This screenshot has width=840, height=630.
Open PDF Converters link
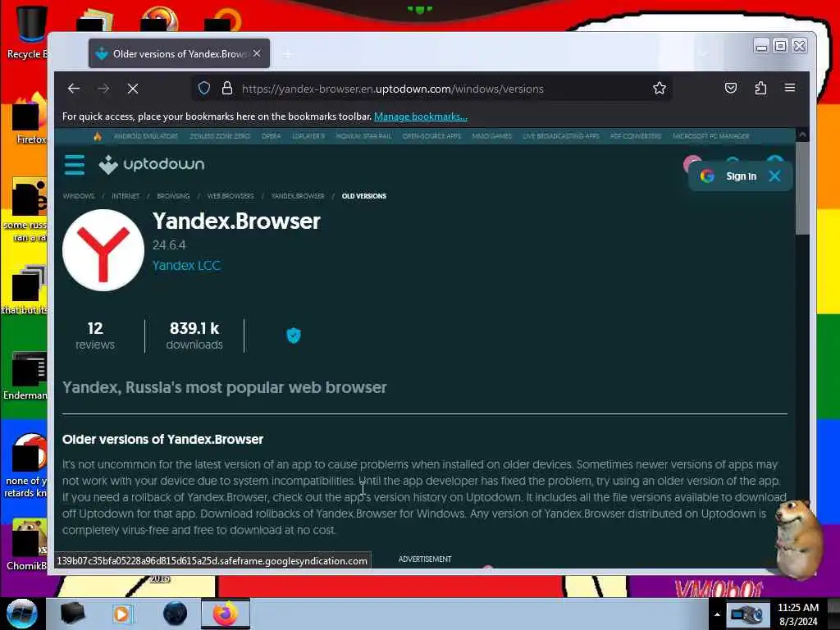pos(636,136)
